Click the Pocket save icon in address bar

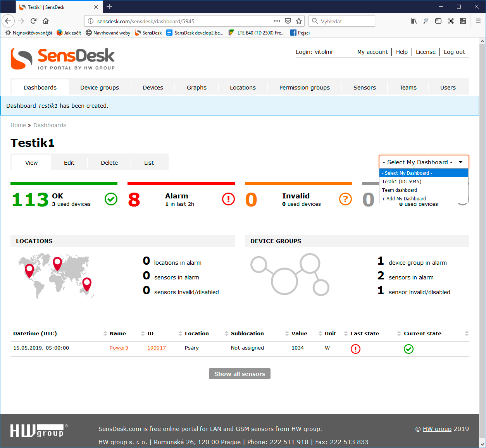point(288,21)
